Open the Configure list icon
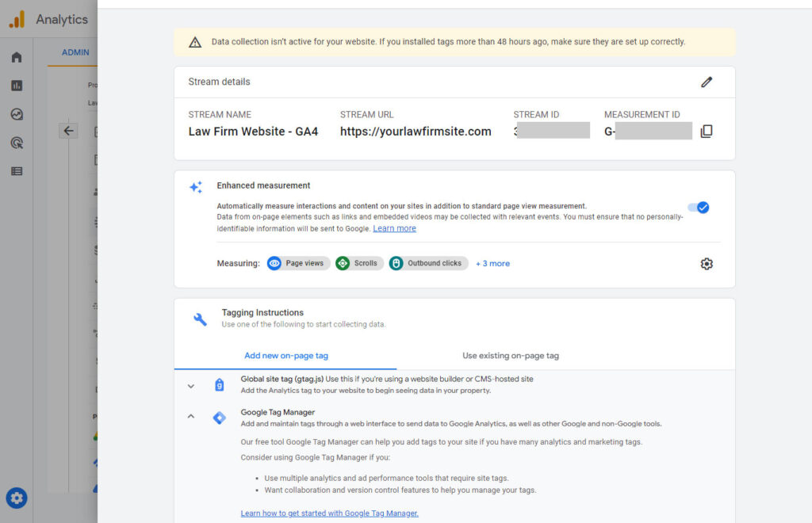 point(17,171)
